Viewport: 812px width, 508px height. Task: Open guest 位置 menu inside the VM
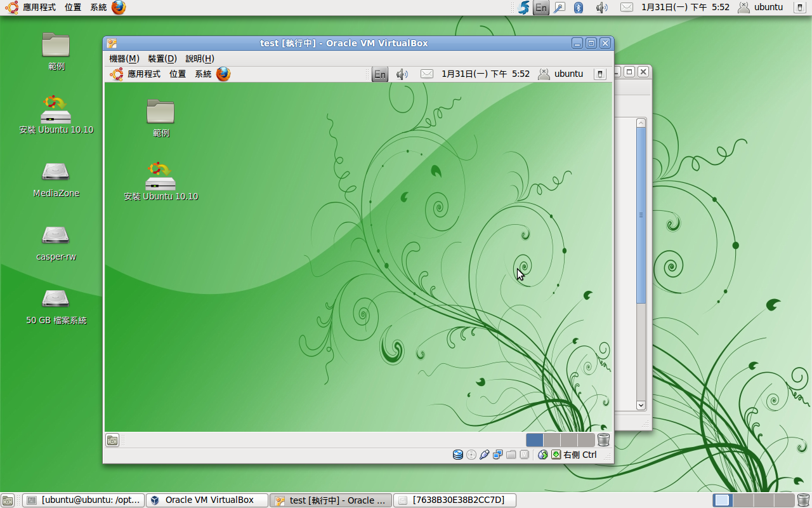point(178,74)
